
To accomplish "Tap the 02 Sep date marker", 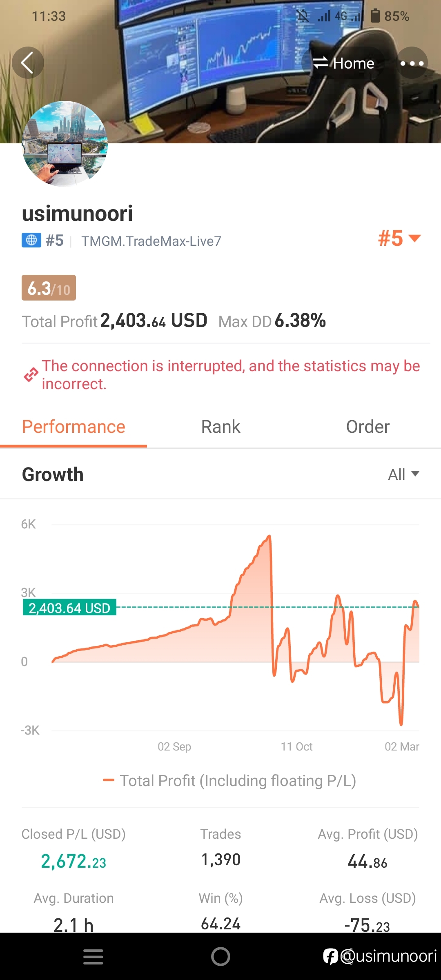I will tap(174, 747).
